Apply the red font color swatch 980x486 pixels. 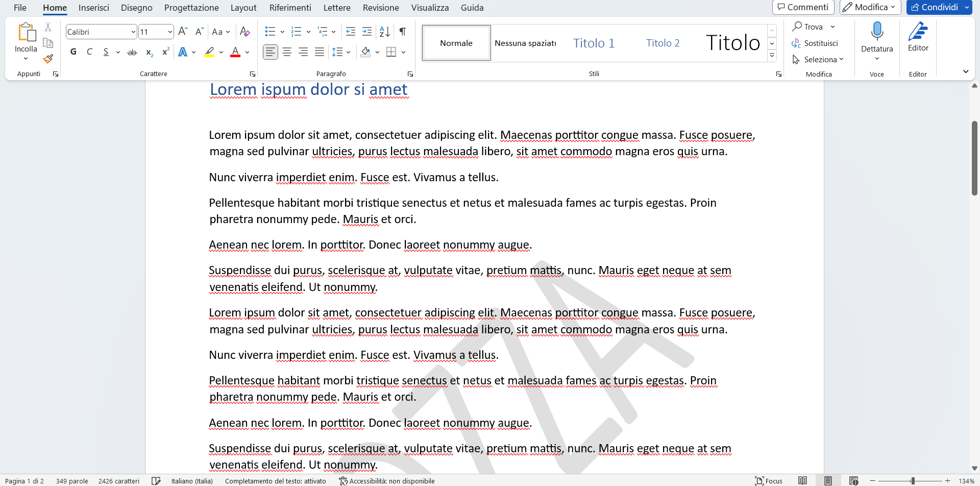(235, 52)
